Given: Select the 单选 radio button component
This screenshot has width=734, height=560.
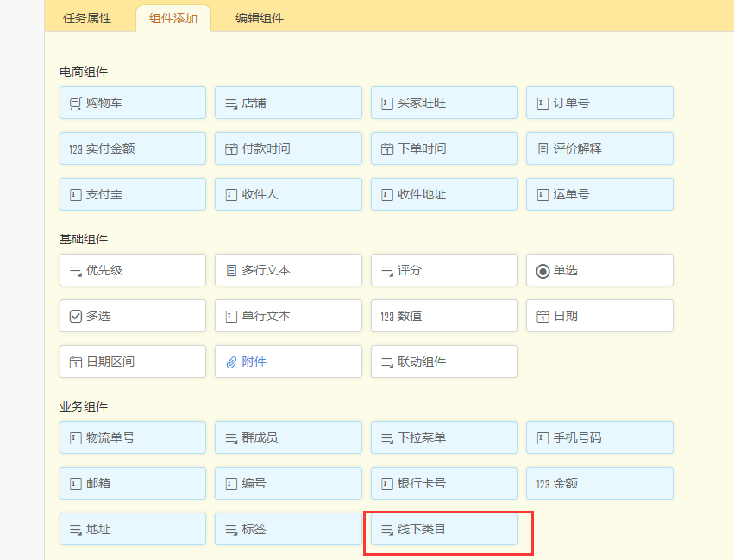Looking at the screenshot, I should click(x=599, y=270).
